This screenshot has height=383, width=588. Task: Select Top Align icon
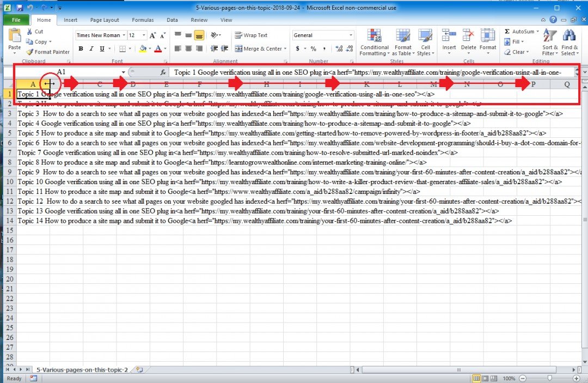click(177, 35)
